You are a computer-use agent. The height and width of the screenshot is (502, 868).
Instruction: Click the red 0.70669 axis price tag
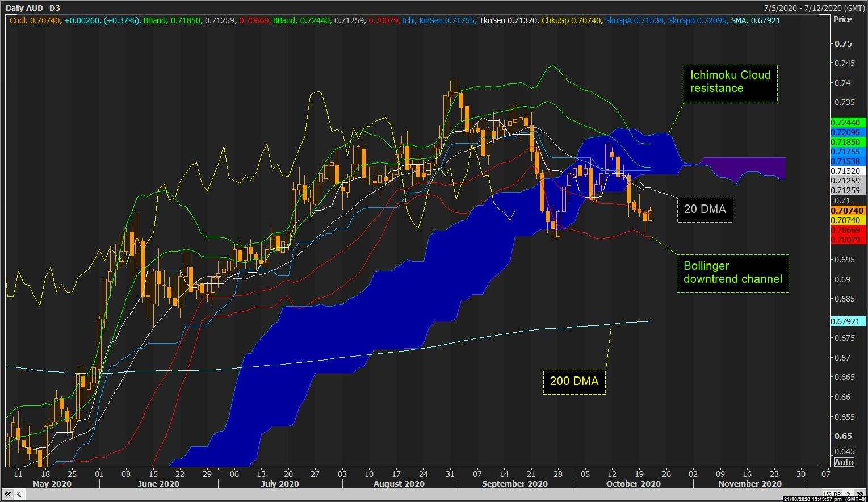(848, 230)
